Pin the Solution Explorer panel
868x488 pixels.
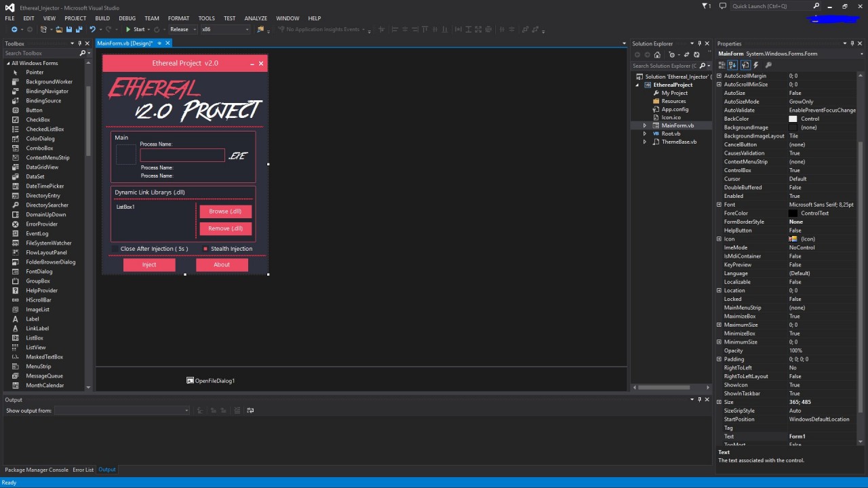click(699, 43)
